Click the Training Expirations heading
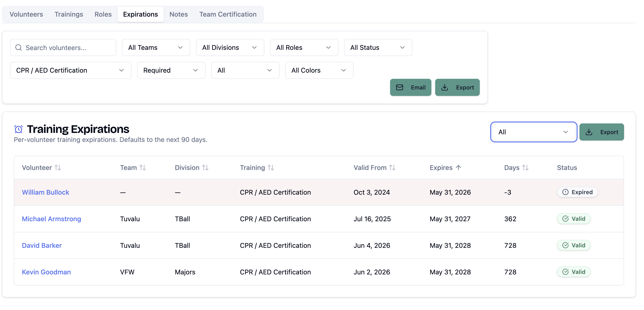644x310 pixels. coord(78,129)
